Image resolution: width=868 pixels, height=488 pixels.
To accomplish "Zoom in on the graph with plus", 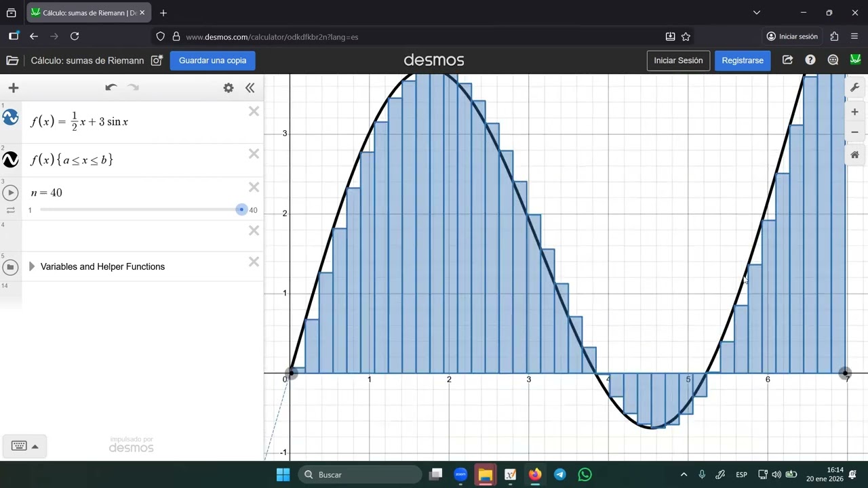I will pyautogui.click(x=854, y=112).
